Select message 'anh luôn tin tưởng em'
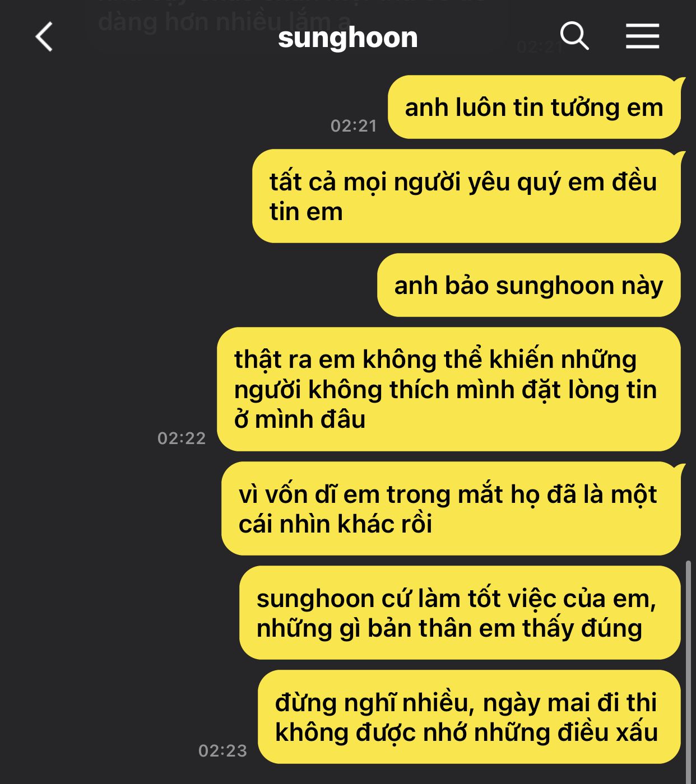The image size is (696, 784). (x=534, y=107)
